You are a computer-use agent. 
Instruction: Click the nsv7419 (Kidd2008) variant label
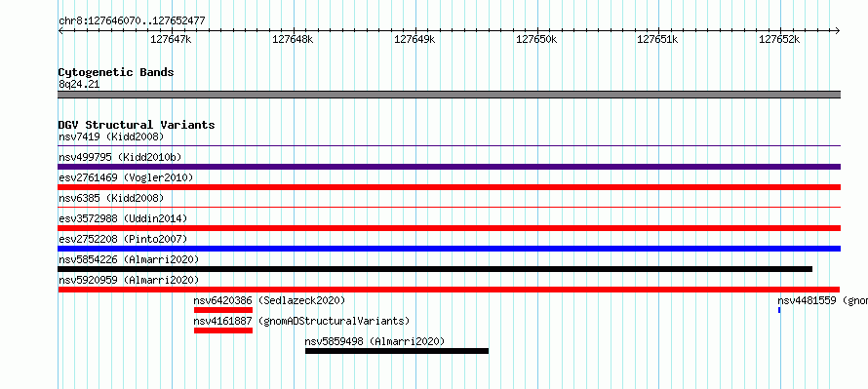coord(111,136)
